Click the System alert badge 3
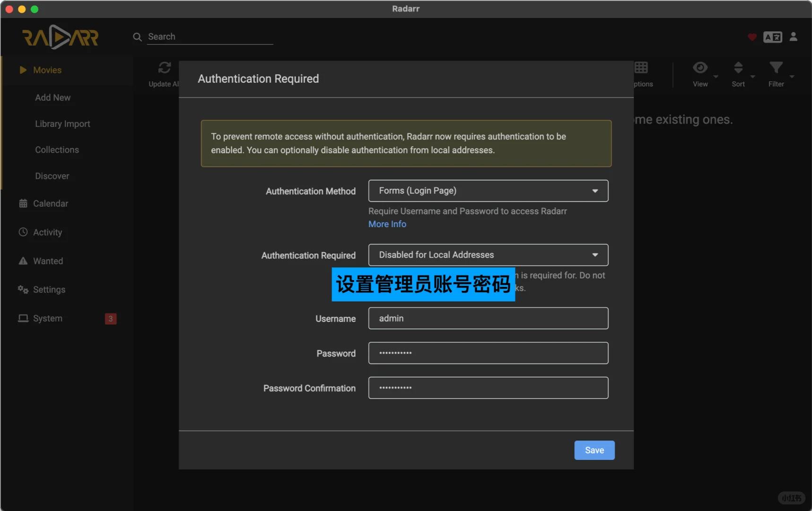Screen dimensions: 812x511 click(x=110, y=319)
